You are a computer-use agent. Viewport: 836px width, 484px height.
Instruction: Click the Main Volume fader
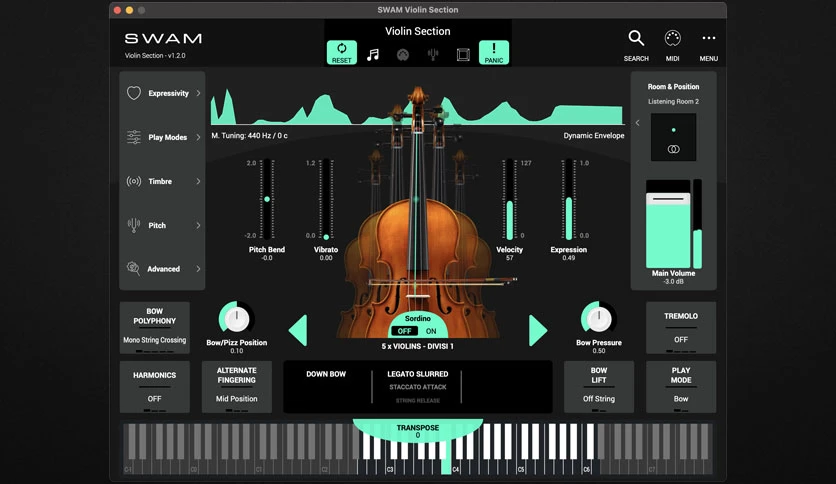pos(668,224)
